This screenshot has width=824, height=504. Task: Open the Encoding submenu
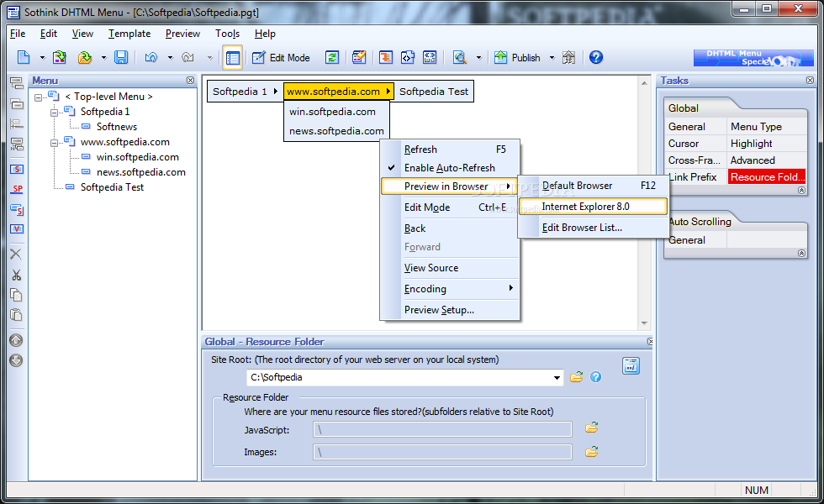pyautogui.click(x=450, y=289)
